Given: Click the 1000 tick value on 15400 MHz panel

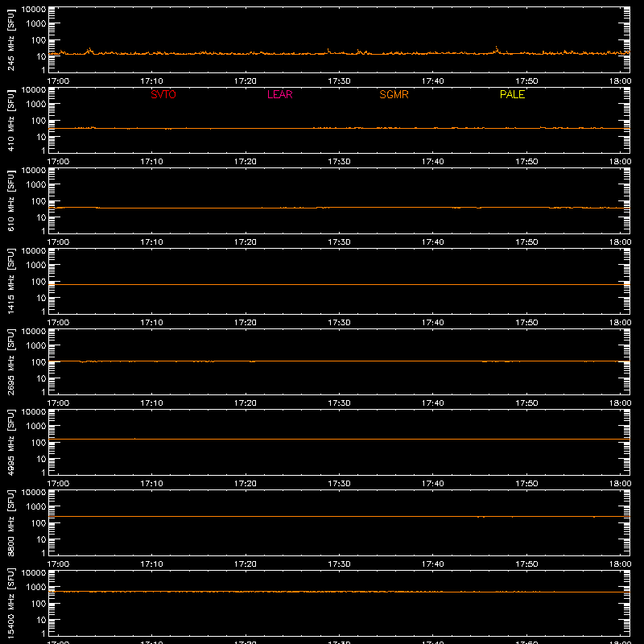Looking at the screenshot, I should [36, 587].
